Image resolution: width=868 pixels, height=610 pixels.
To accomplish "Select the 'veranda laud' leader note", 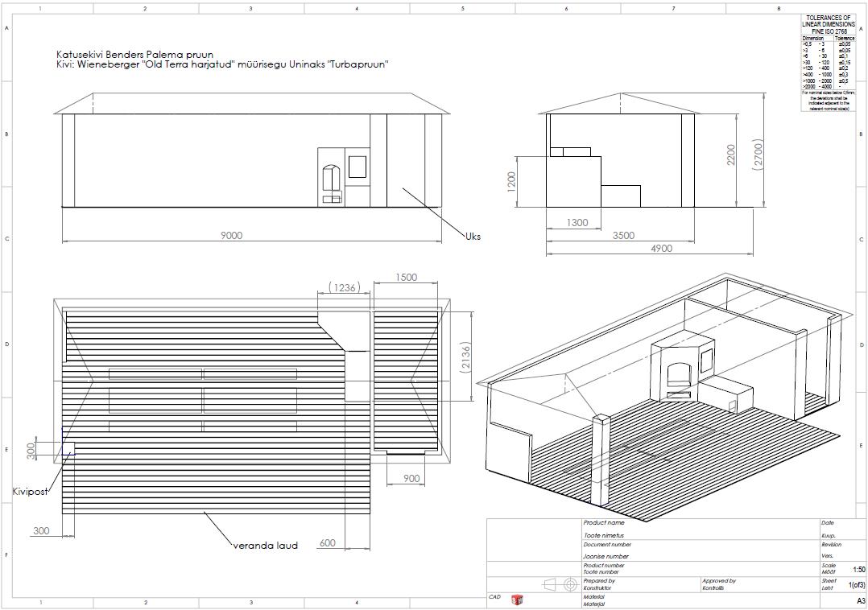I will [265, 545].
